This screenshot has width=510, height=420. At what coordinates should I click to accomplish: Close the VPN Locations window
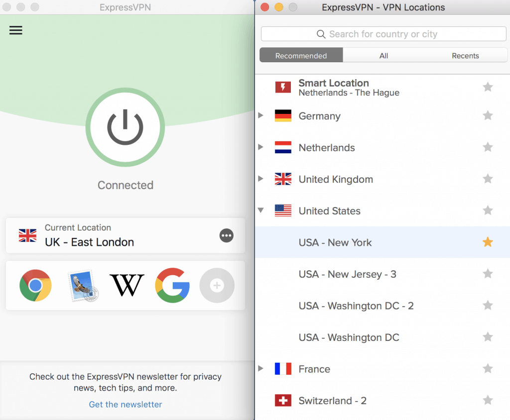pos(265,7)
